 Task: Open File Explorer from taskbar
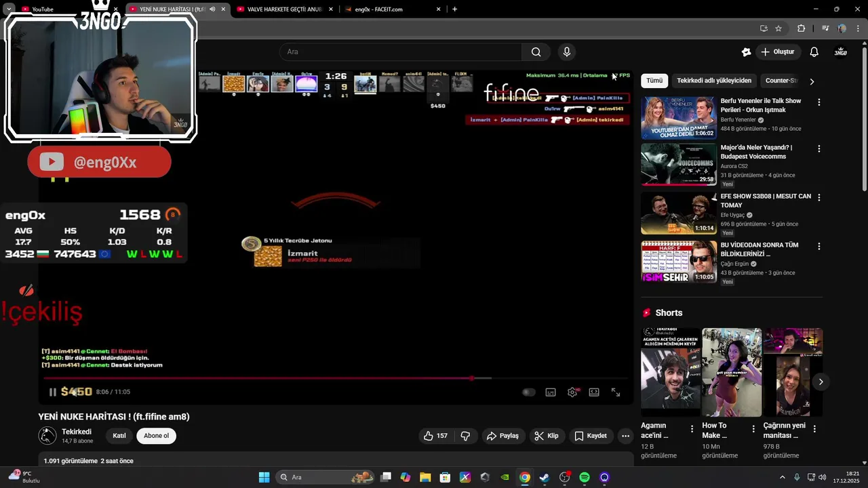click(x=425, y=477)
